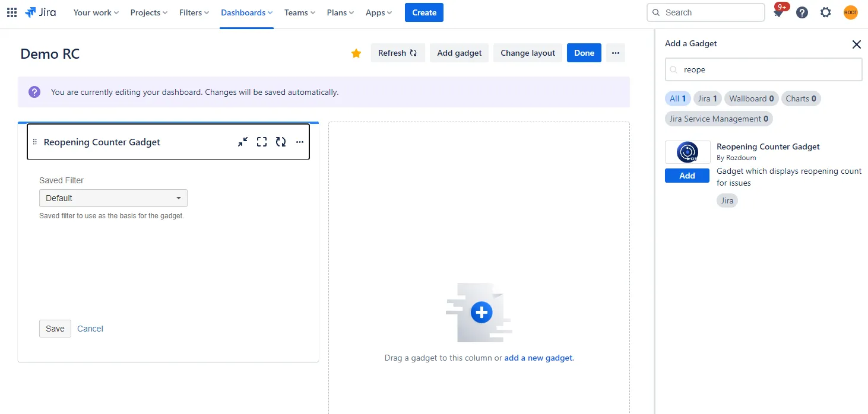868x414 pixels.
Task: Click the Demo RC dashboard title
Action: point(50,54)
